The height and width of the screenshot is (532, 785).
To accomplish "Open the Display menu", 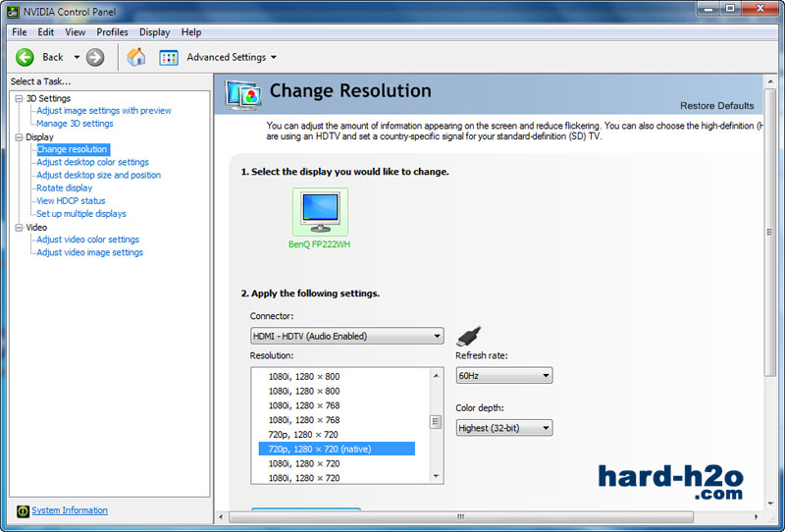I will 155,32.
